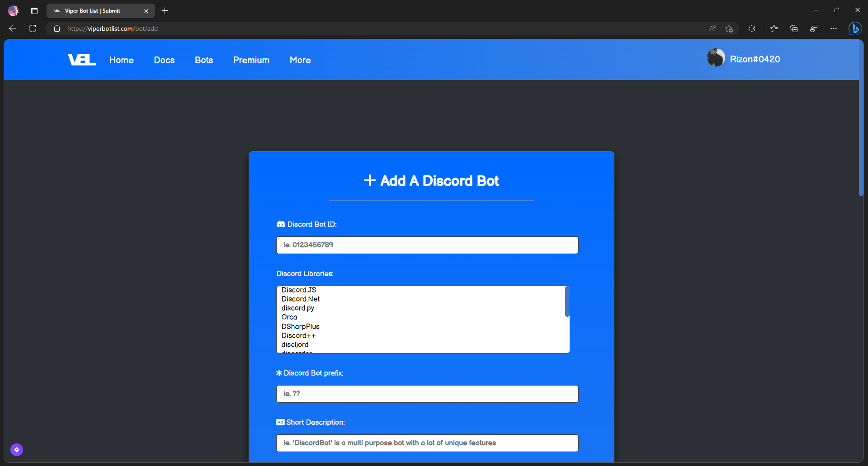868x466 pixels.
Task: Open the browser profile sharing icon
Action: point(814,28)
